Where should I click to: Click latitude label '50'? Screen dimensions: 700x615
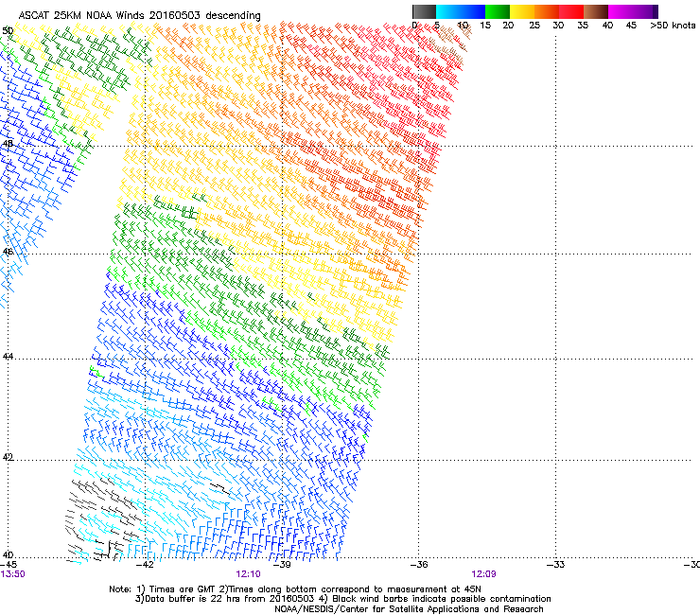coord(8,31)
